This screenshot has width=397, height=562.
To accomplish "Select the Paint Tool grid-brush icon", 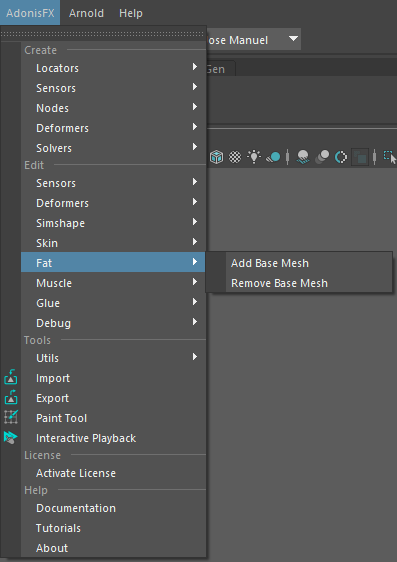I will click(x=11, y=418).
